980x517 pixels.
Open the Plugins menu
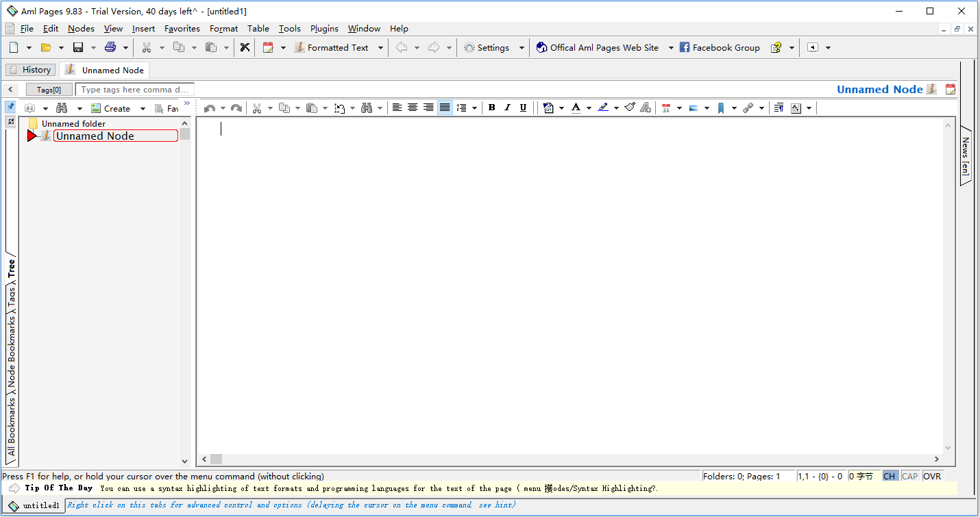pos(324,29)
